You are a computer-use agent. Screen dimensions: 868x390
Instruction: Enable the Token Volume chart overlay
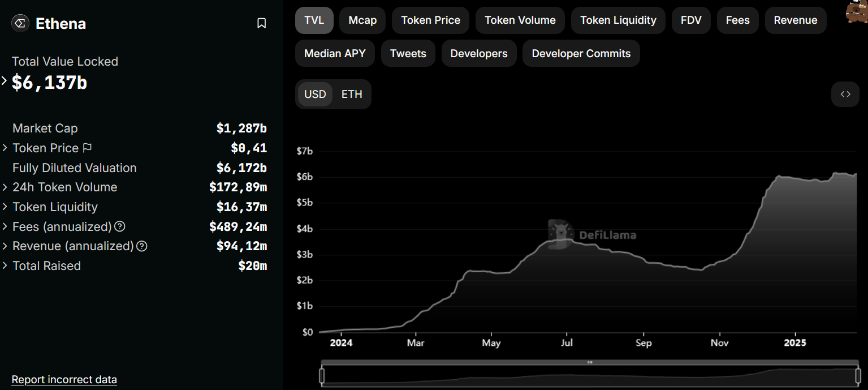pos(520,20)
